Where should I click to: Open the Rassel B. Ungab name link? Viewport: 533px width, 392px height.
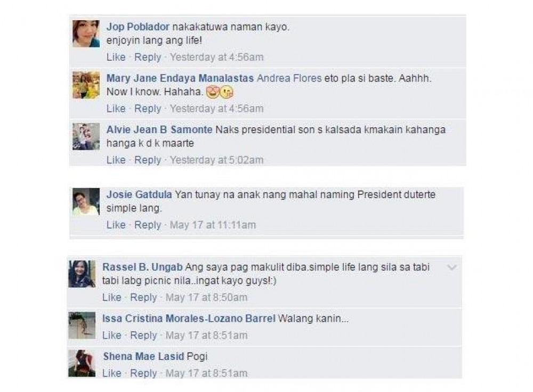pos(142,267)
